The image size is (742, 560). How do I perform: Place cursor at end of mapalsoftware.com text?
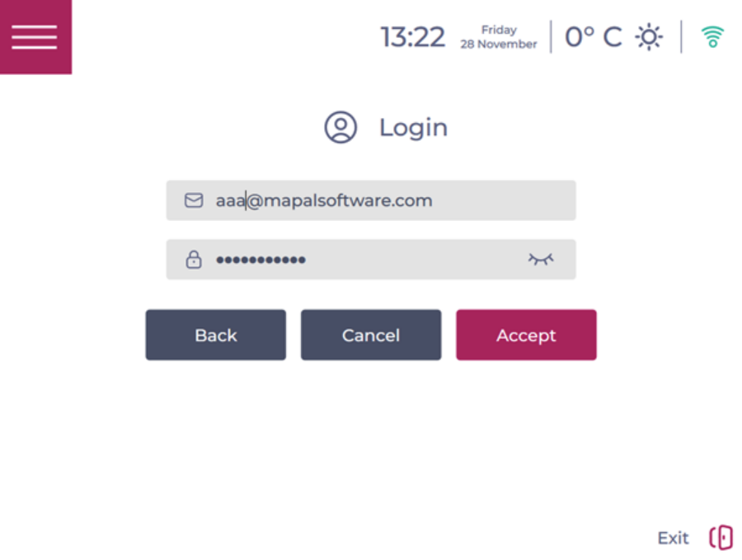(433, 200)
